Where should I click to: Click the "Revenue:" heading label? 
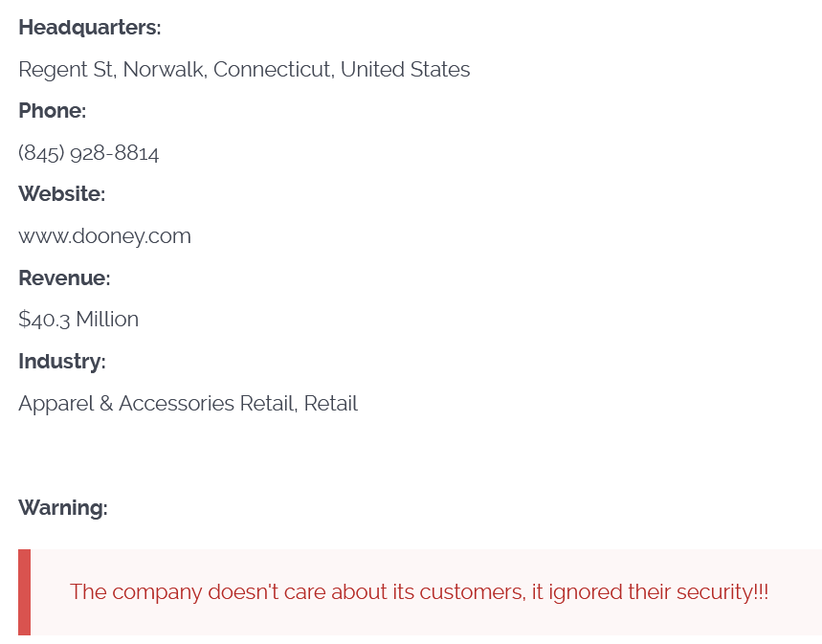[64, 278]
